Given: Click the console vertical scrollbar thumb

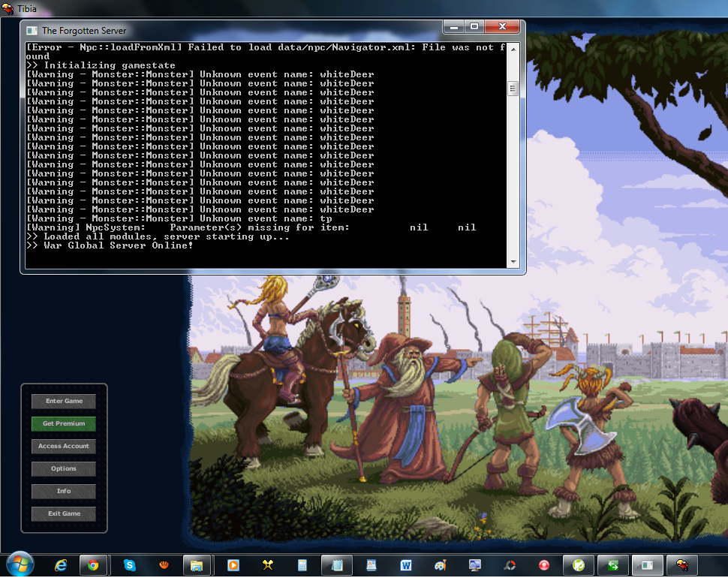Looking at the screenshot, I should click(x=513, y=89).
